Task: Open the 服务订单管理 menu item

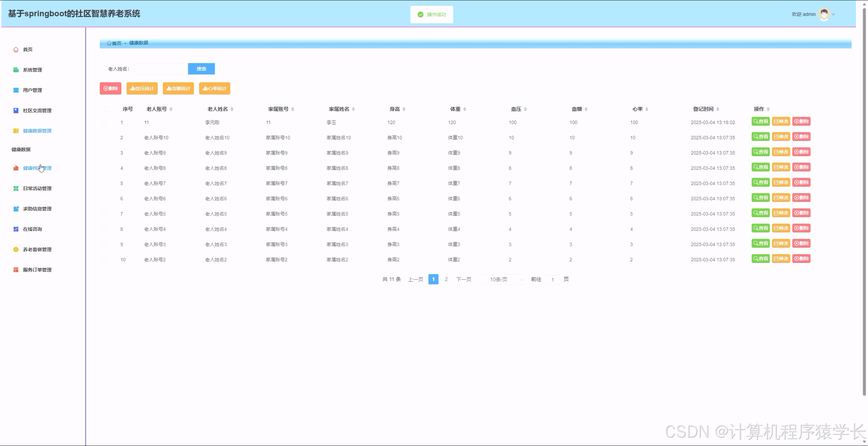Action: [37, 270]
